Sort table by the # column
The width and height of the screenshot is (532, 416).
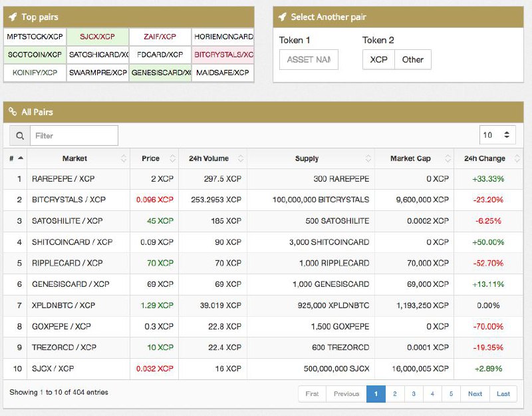[15, 158]
